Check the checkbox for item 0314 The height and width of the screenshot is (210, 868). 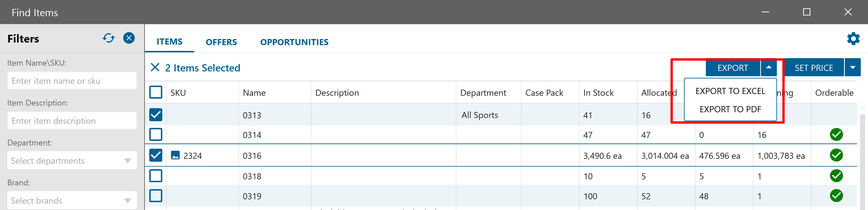coord(156,135)
